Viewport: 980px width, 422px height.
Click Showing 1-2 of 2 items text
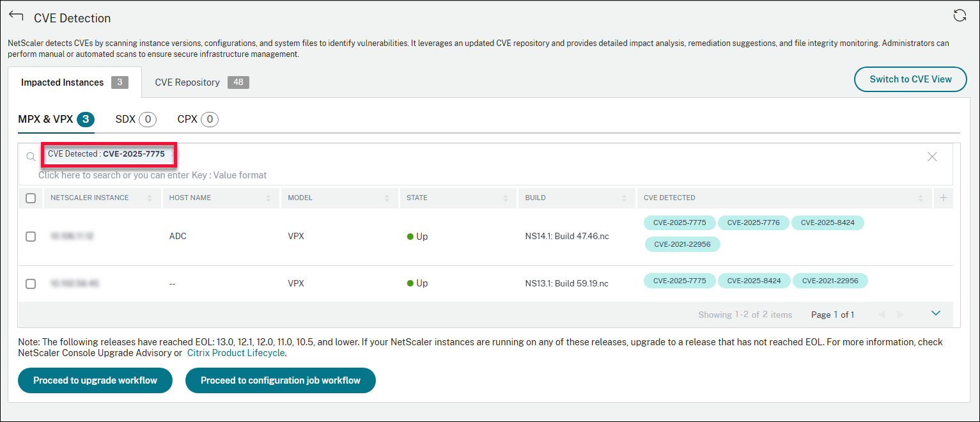[x=745, y=315]
